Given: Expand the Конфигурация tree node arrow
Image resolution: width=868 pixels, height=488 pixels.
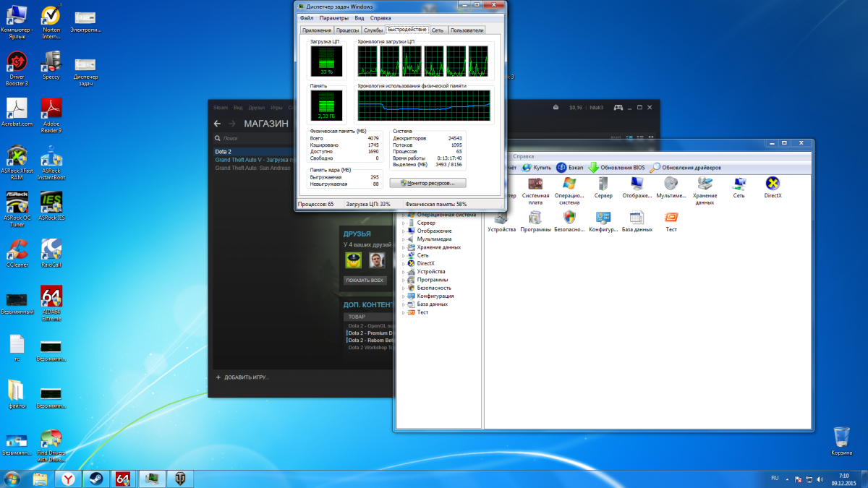Looking at the screenshot, I should tap(404, 296).
